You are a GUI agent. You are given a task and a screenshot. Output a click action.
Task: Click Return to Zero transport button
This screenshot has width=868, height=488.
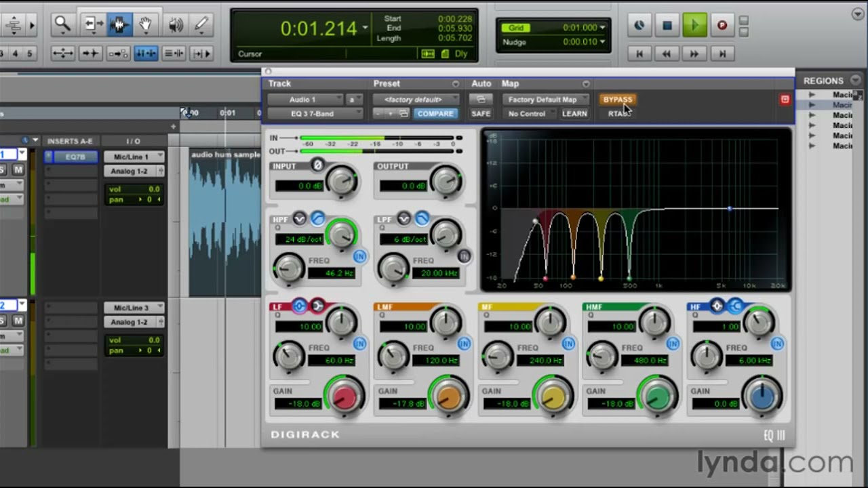[x=639, y=53]
